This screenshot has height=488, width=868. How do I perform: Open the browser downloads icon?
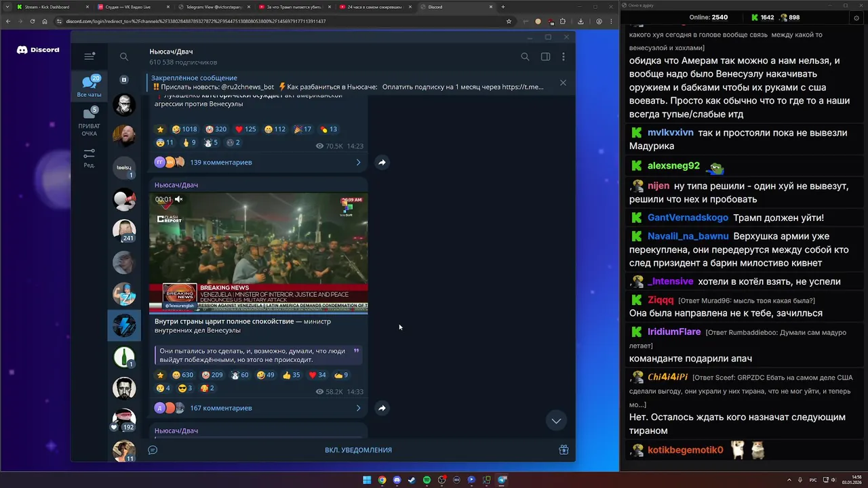[580, 21]
